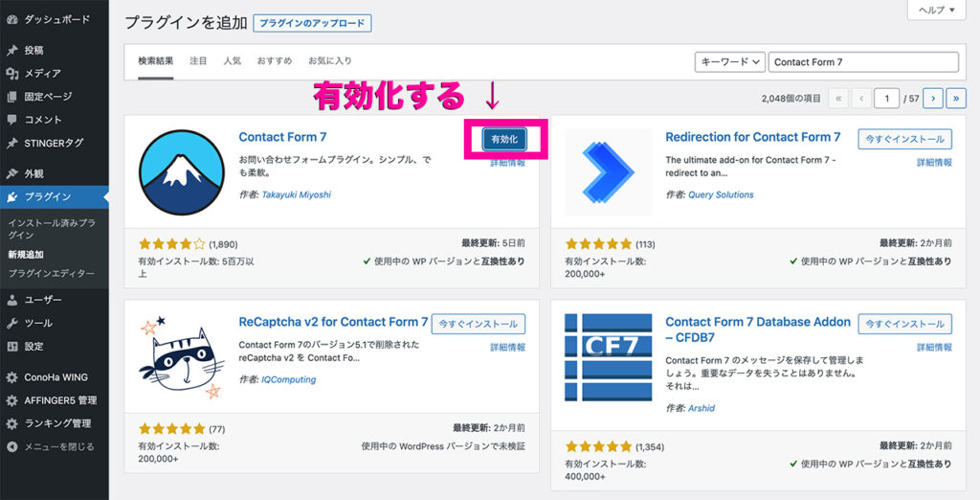Jump to last results page arrow

point(956,99)
